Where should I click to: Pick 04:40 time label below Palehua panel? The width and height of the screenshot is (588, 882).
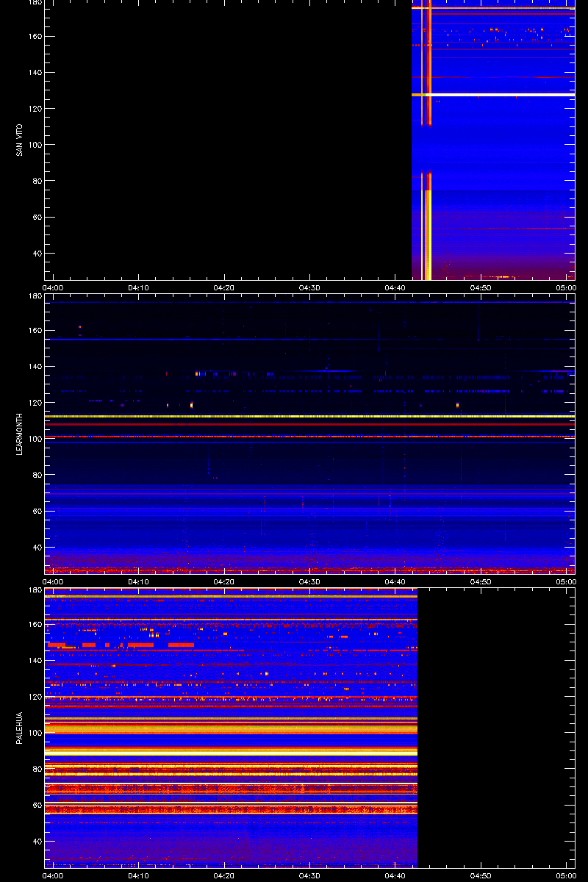[x=395, y=876]
